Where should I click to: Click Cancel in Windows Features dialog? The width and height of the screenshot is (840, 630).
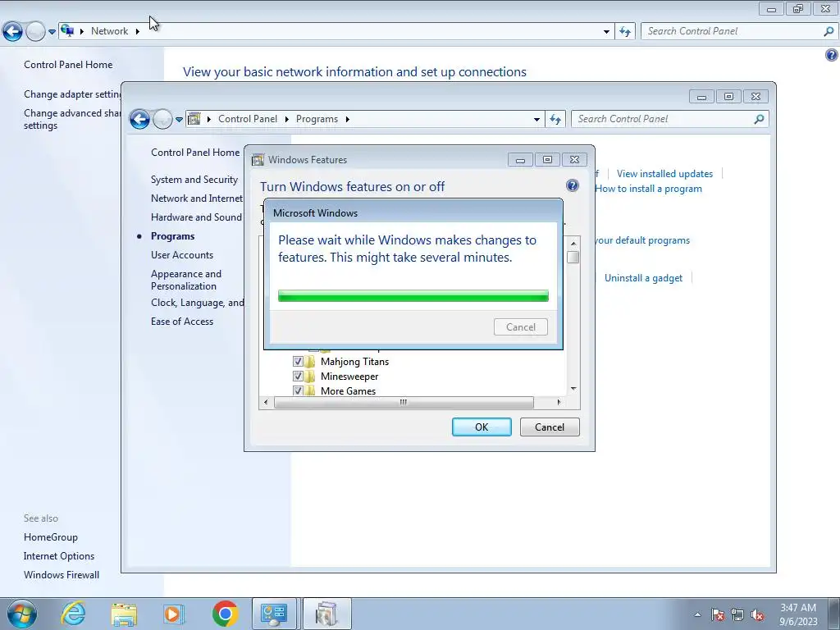pos(550,427)
